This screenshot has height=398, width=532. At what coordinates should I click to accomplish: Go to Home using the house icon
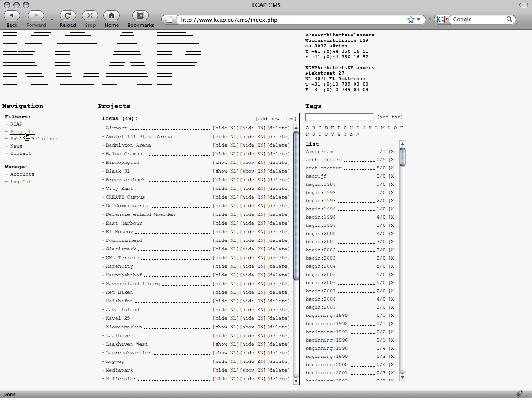pyautogui.click(x=111, y=15)
